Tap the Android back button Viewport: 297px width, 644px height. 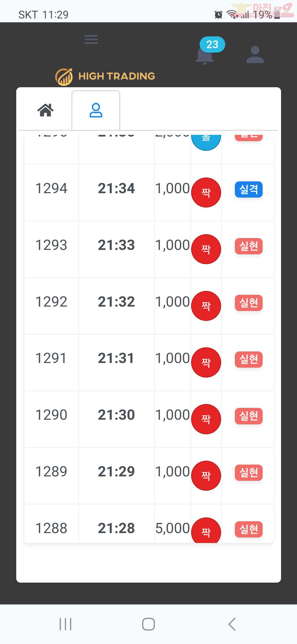[232, 624]
